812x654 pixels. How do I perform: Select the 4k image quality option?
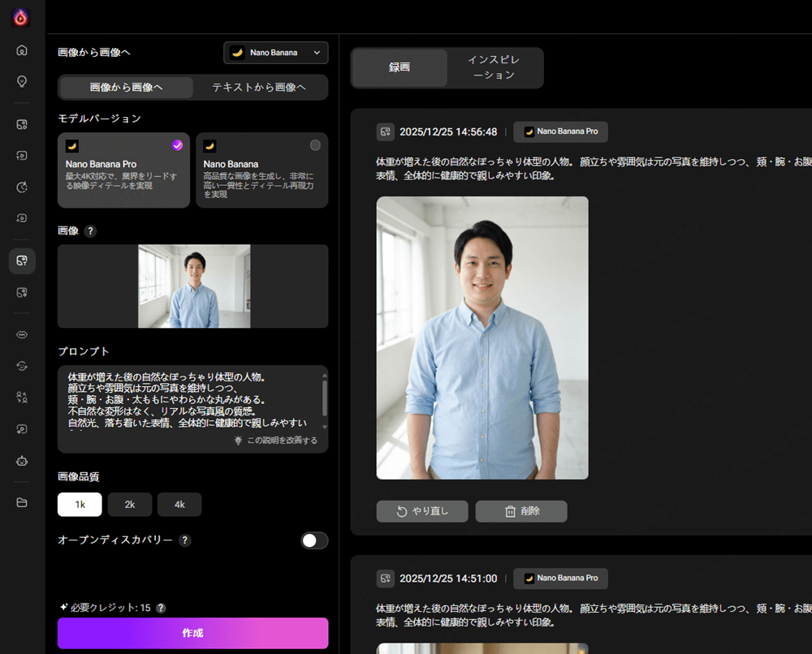tap(179, 504)
